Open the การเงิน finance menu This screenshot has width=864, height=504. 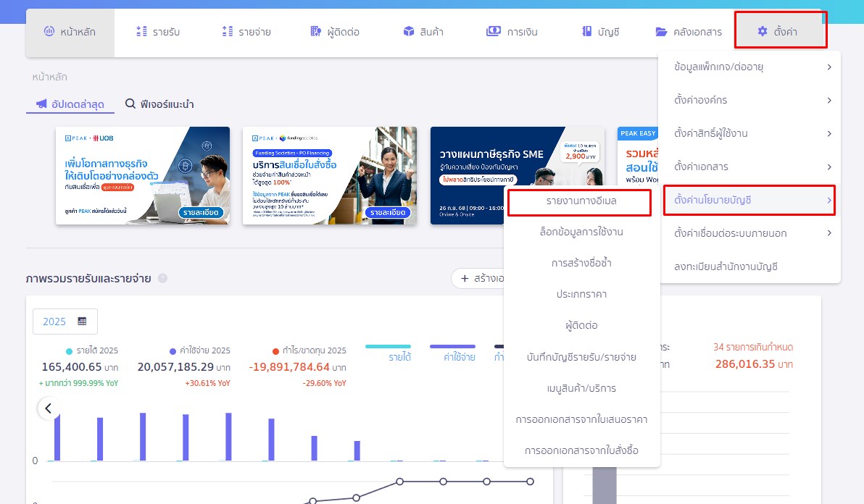point(512,32)
